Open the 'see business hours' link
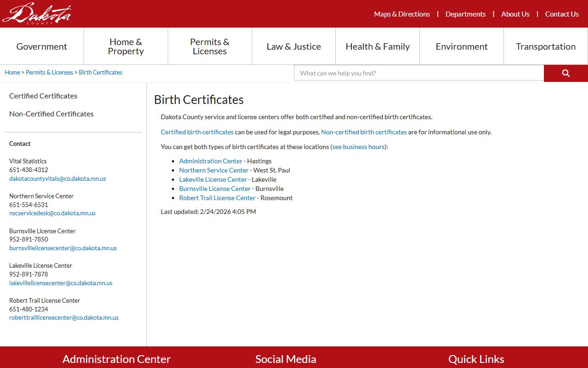This screenshot has width=588, height=368. [358, 147]
